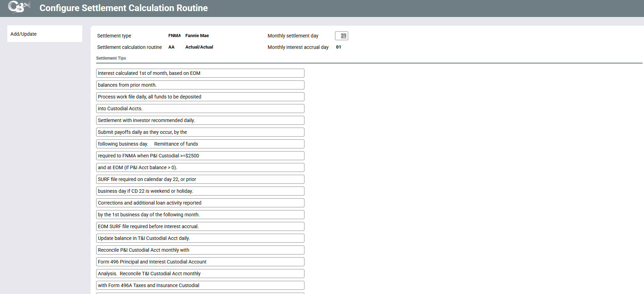Select the 'Submit payoffs daily' tip field
The width and height of the screenshot is (644, 294).
point(200,132)
